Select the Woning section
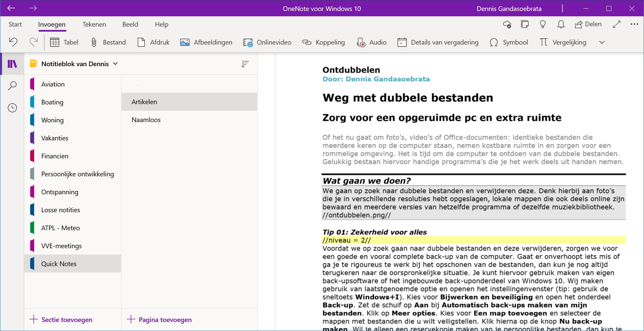 (73, 120)
